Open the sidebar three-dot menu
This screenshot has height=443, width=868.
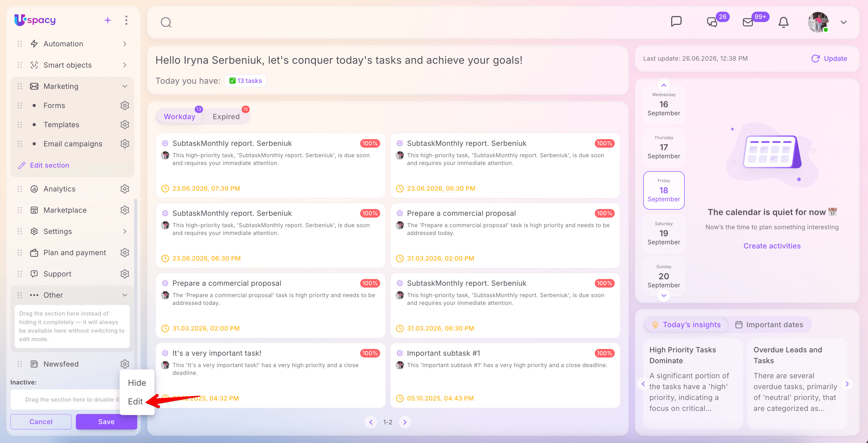tap(126, 20)
